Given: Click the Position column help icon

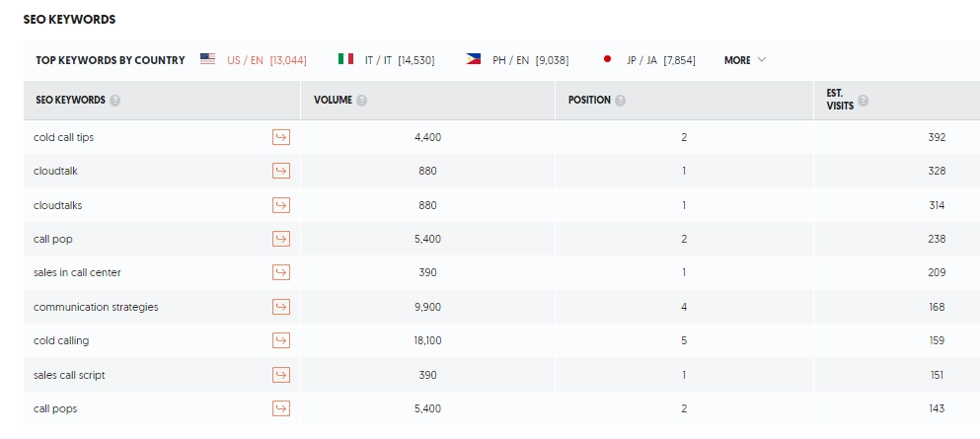Looking at the screenshot, I should click(621, 101).
